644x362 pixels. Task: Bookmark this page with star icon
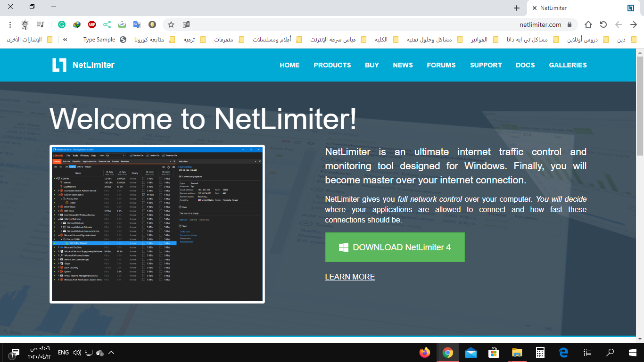[171, 25]
